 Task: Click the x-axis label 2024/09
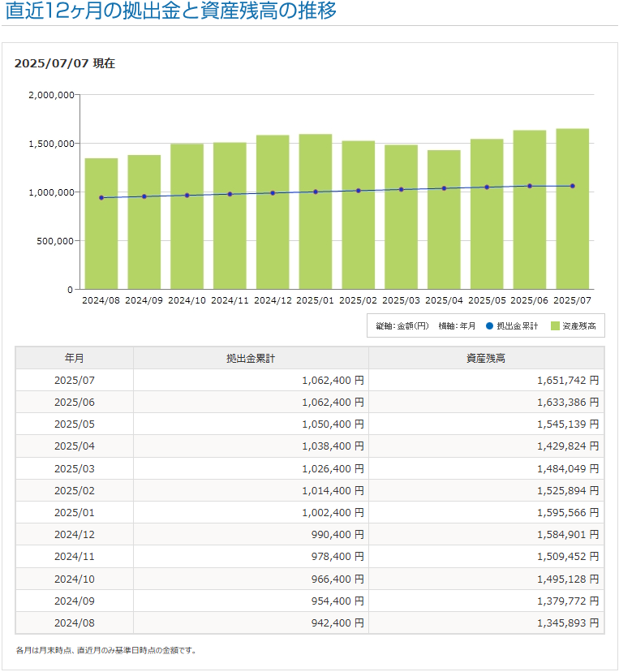tap(144, 300)
